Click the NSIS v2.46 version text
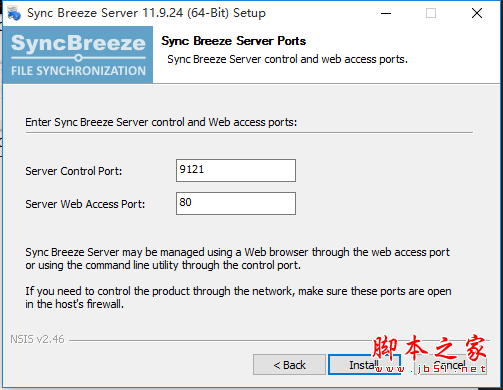503x390 pixels. pyautogui.click(x=37, y=339)
